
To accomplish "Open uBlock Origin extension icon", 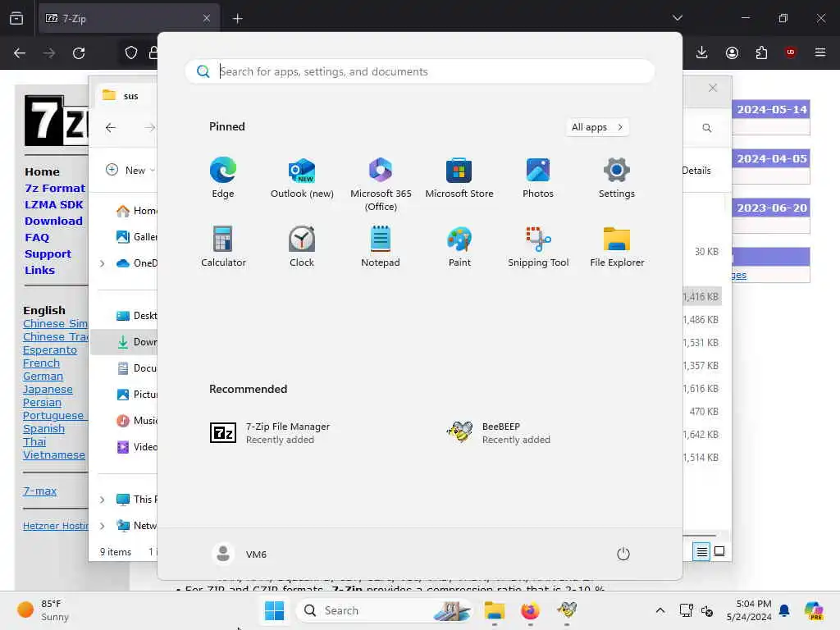I will (790, 52).
